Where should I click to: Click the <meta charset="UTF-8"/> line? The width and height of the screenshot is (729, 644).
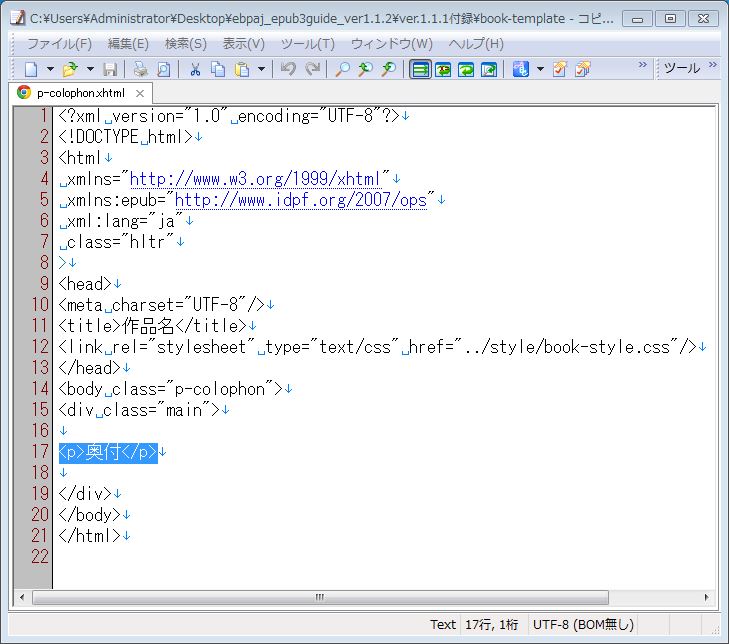point(162,305)
